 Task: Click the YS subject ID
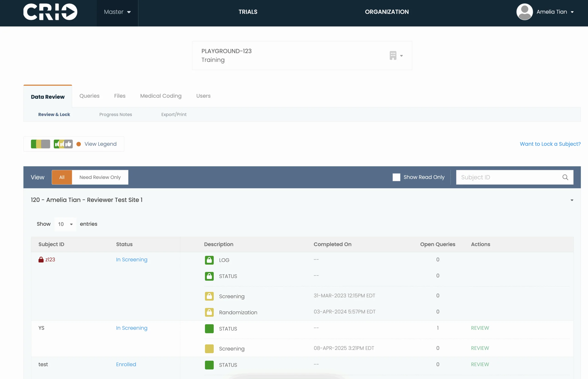pyautogui.click(x=41, y=328)
